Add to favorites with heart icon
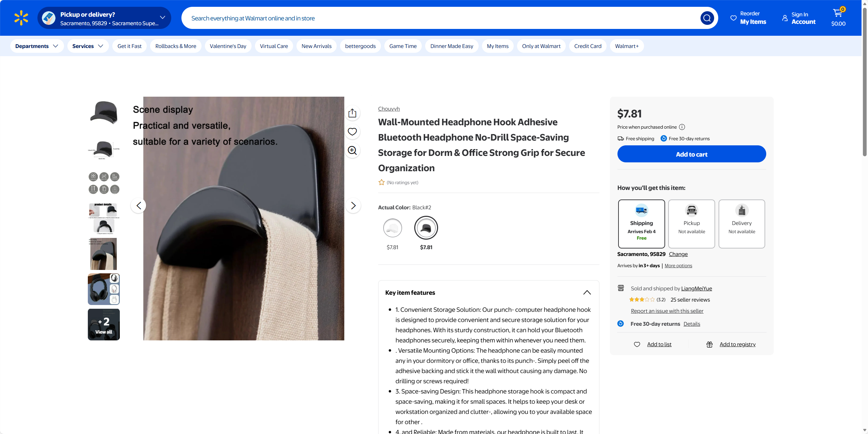 pyautogui.click(x=352, y=132)
